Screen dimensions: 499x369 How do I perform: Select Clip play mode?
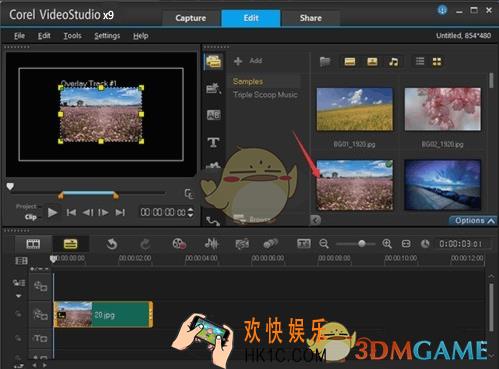(x=31, y=217)
